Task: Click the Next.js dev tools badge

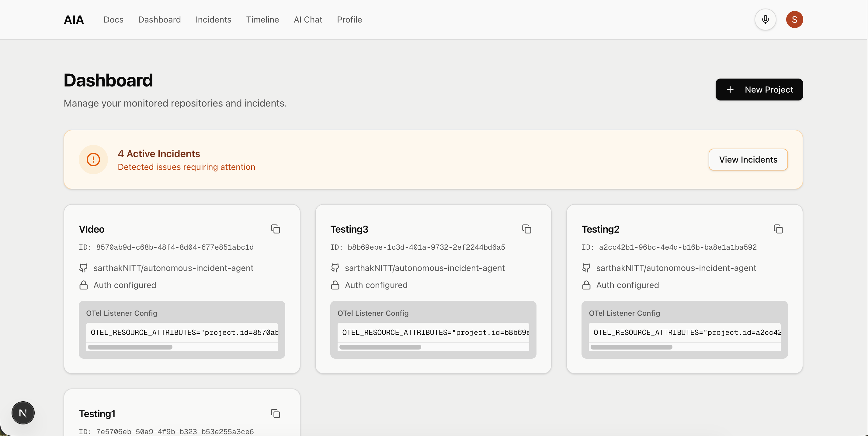Action: point(23,412)
